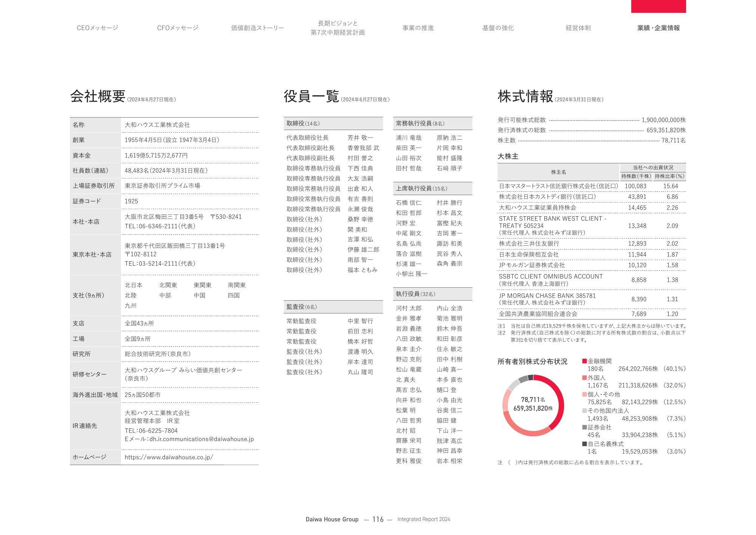Click the page footer Integrated Report 2024
This screenshot has width=756, height=535.
pos(423,519)
